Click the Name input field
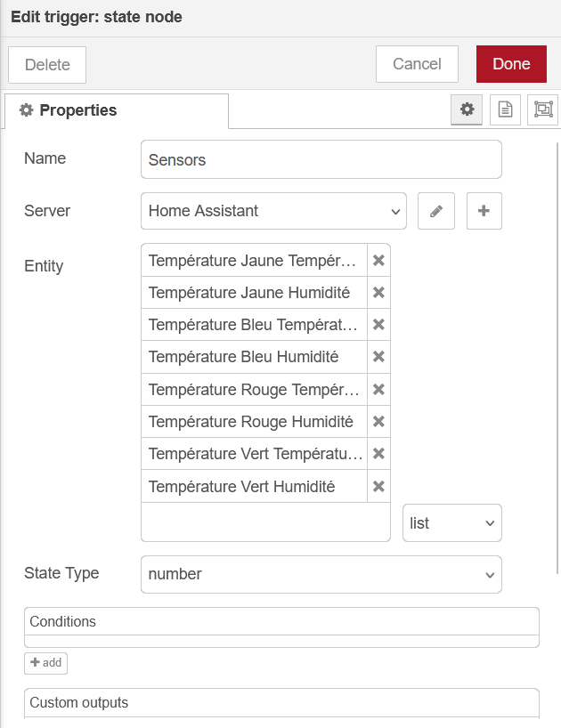 321,160
